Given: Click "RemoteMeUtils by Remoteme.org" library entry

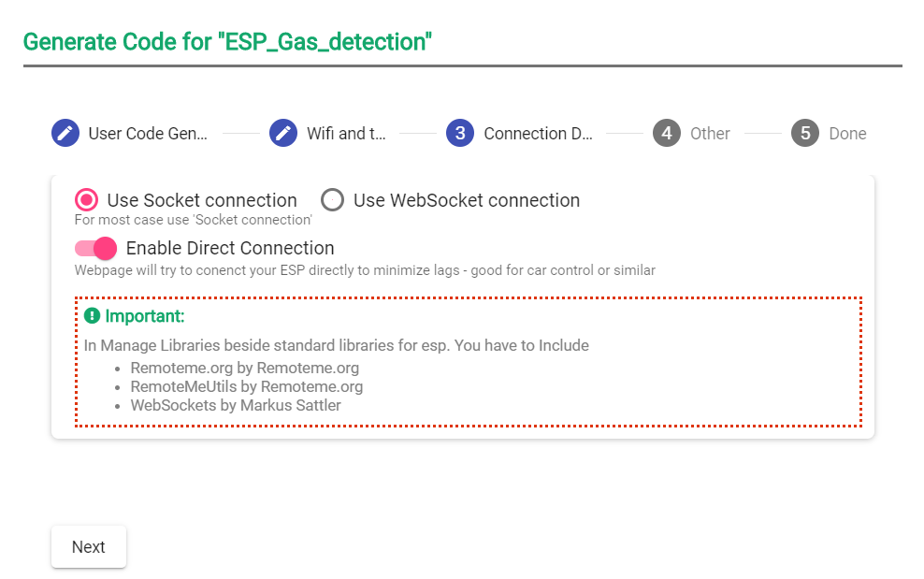Looking at the screenshot, I should (x=246, y=386).
